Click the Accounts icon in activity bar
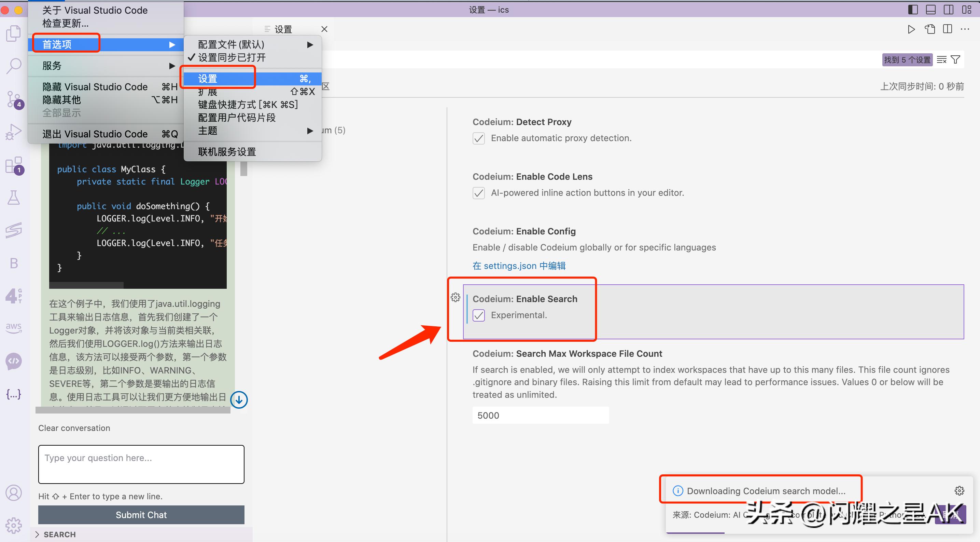 click(14, 493)
